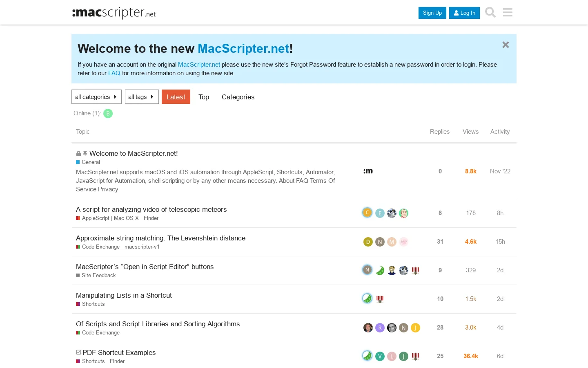Dismiss the welcome banner with the X icon
The height and width of the screenshot is (368, 588).
[x=506, y=45]
